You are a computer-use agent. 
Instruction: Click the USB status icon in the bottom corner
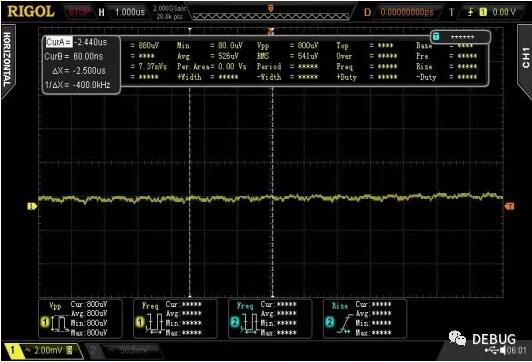492,350
